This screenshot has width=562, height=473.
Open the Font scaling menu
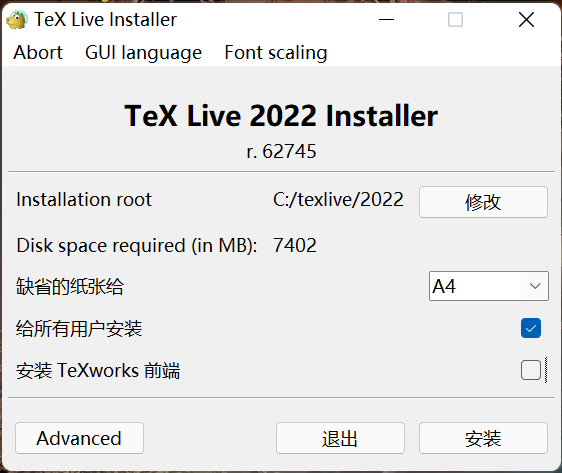pyautogui.click(x=276, y=53)
